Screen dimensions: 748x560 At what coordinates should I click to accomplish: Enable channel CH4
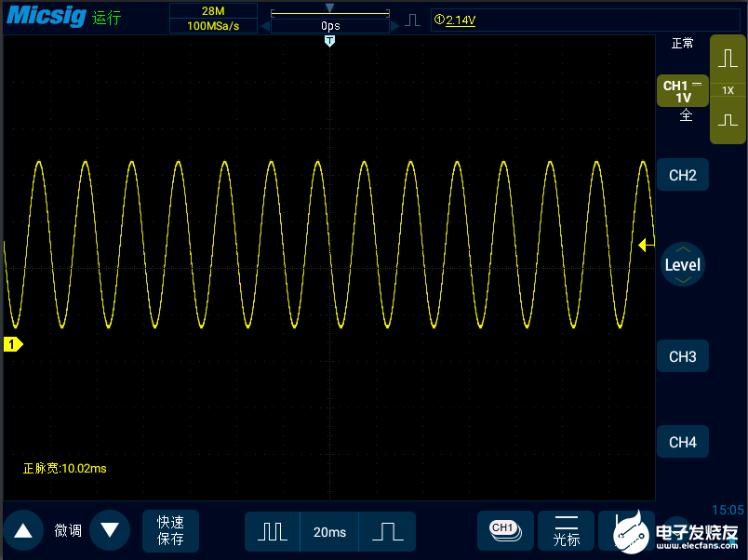point(683,442)
